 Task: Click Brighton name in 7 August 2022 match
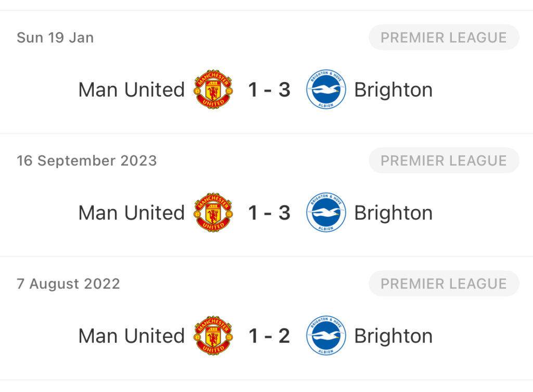click(x=394, y=336)
